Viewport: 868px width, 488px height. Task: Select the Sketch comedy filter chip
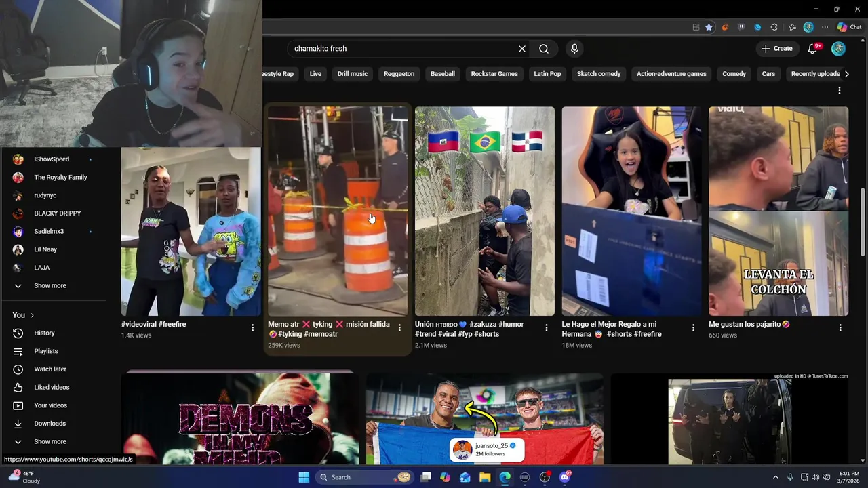599,74
